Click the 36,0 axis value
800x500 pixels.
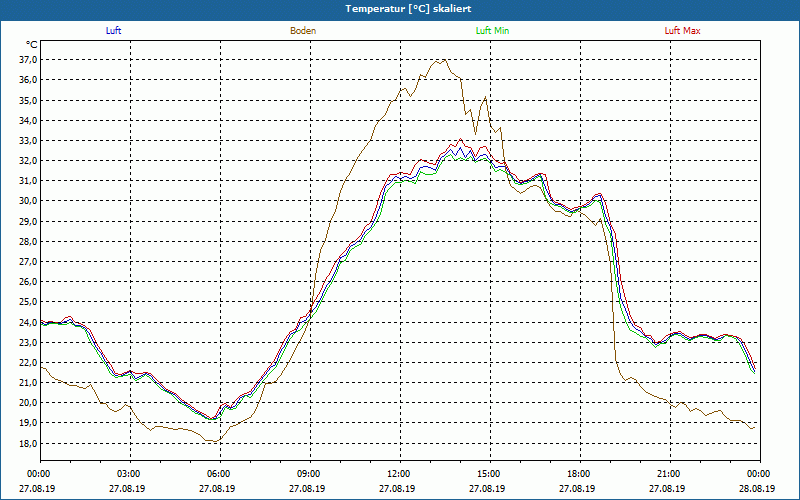(28, 80)
